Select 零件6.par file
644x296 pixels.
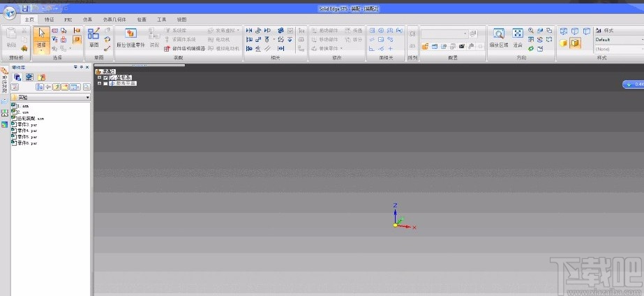(24, 143)
